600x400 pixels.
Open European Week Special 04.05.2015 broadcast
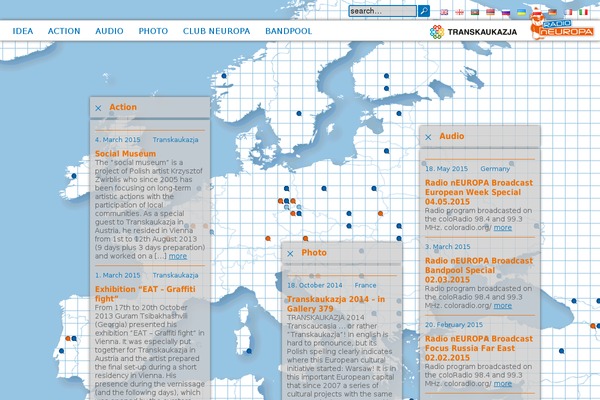click(479, 192)
